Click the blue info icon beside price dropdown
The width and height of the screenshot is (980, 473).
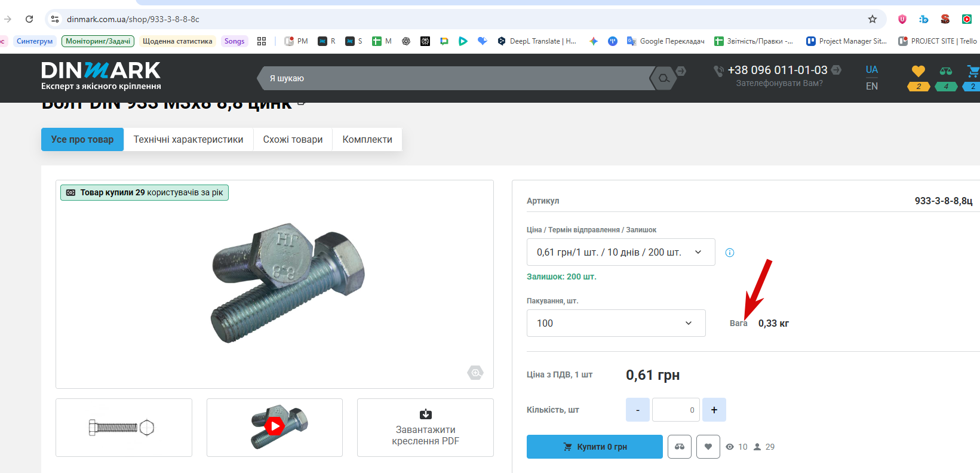(x=730, y=253)
